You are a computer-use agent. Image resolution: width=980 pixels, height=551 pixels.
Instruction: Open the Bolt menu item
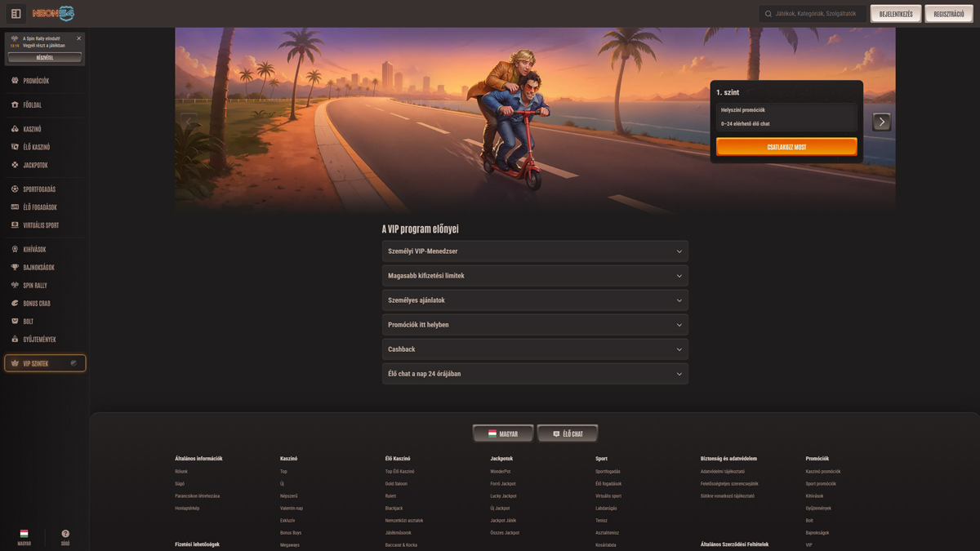click(x=29, y=322)
